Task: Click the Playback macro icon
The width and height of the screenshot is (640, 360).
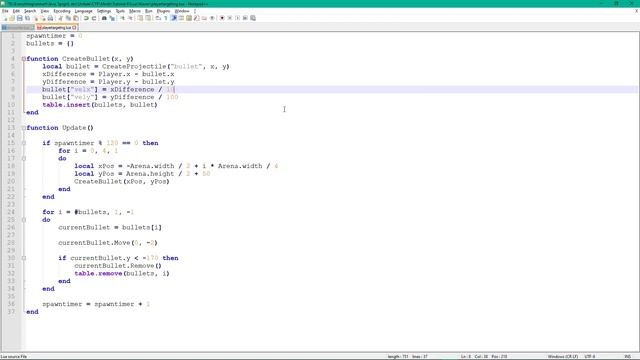Action: (x=237, y=18)
